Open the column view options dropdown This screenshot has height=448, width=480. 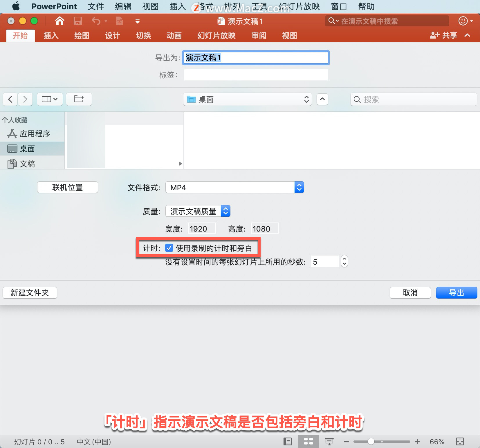click(50, 99)
